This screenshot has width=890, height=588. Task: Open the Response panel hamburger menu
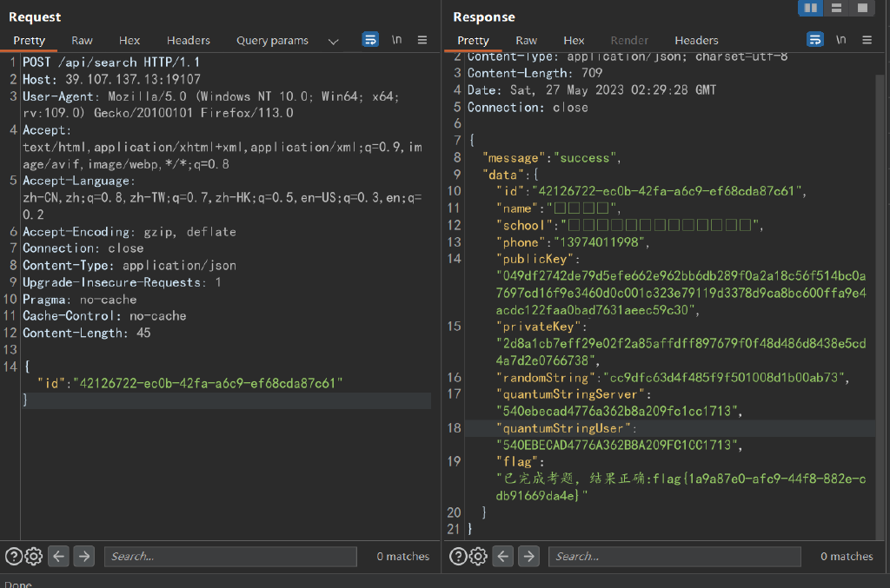867,40
